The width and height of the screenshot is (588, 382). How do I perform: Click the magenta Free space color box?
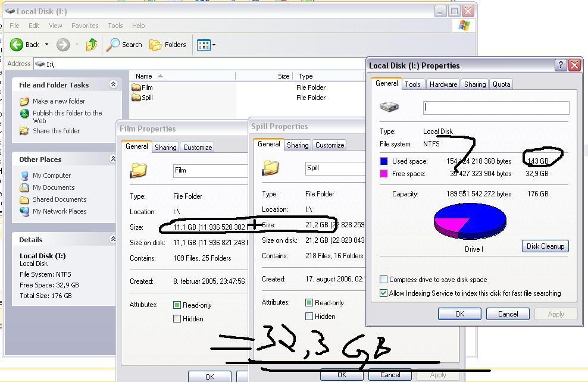point(384,174)
